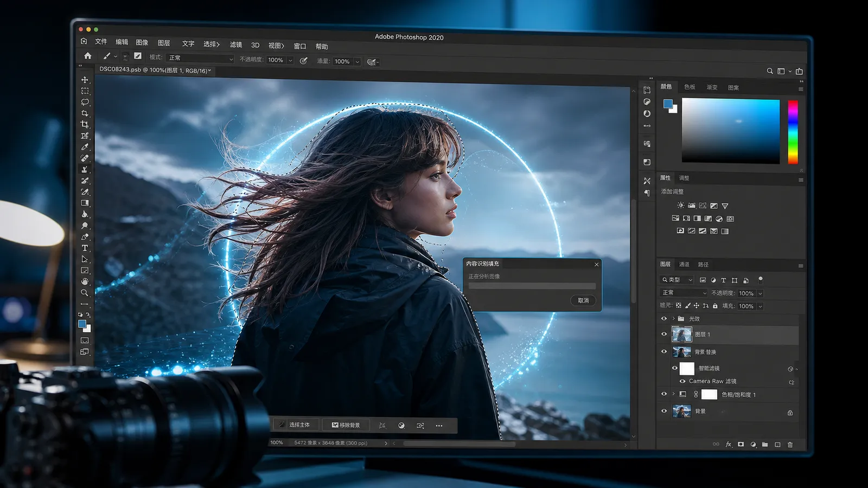Switch to the 通道 tab
868x488 pixels.
point(684,265)
